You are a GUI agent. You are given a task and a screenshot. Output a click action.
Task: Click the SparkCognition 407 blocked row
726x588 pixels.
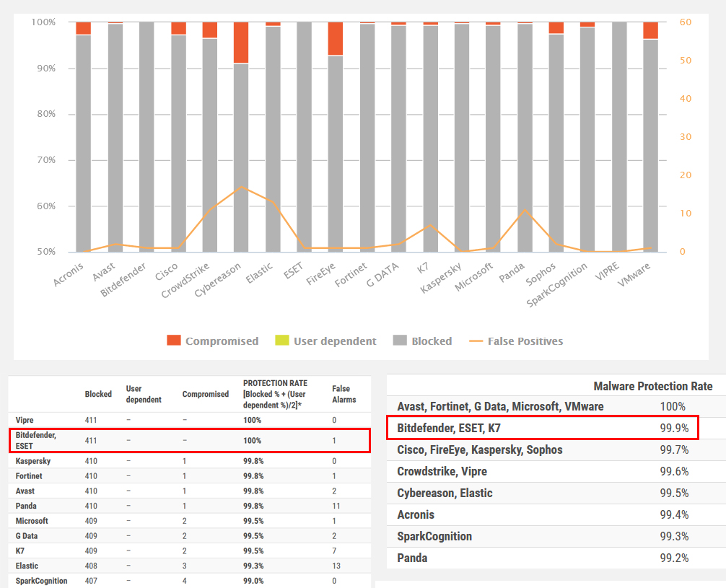point(190,581)
